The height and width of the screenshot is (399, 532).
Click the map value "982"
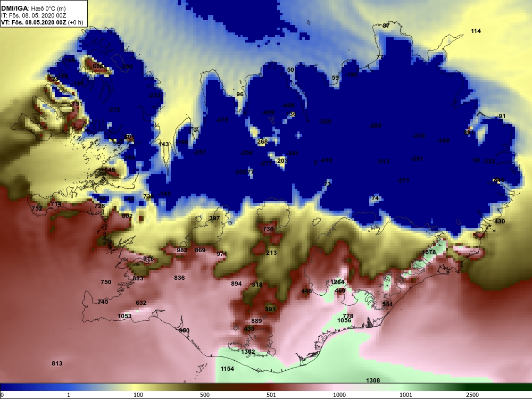[x=182, y=250]
